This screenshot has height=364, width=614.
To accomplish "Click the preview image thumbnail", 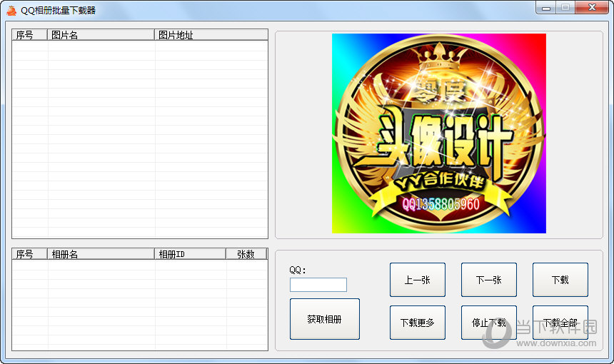I will [439, 133].
